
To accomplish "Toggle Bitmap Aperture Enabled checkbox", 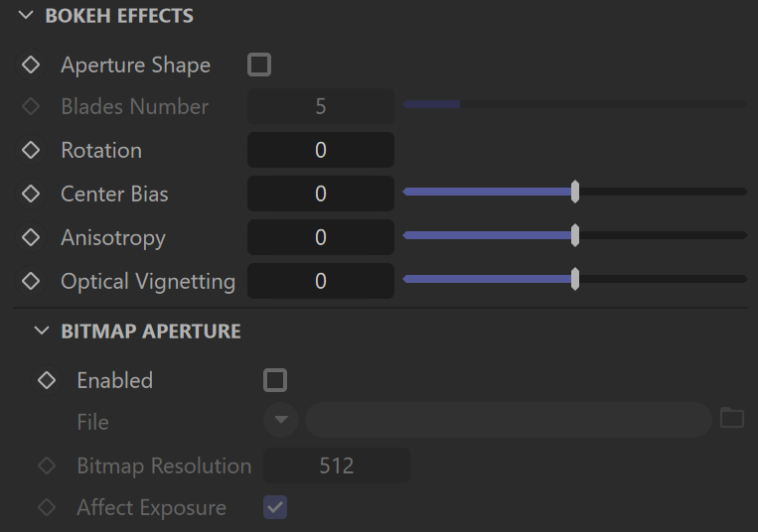I will (x=275, y=380).
